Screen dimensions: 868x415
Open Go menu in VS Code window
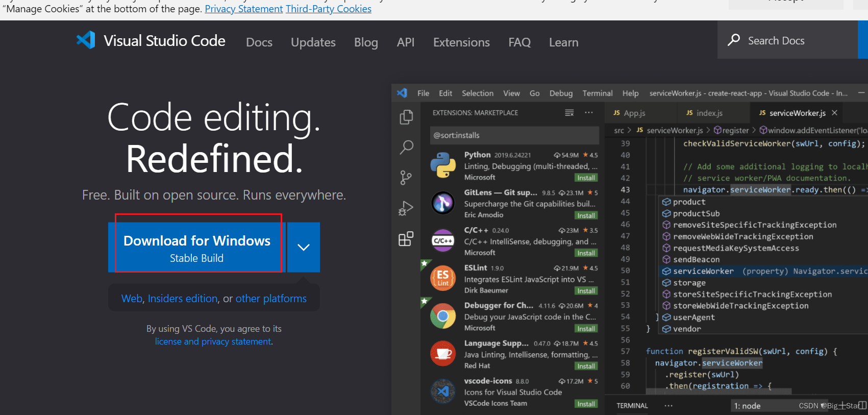pyautogui.click(x=534, y=93)
